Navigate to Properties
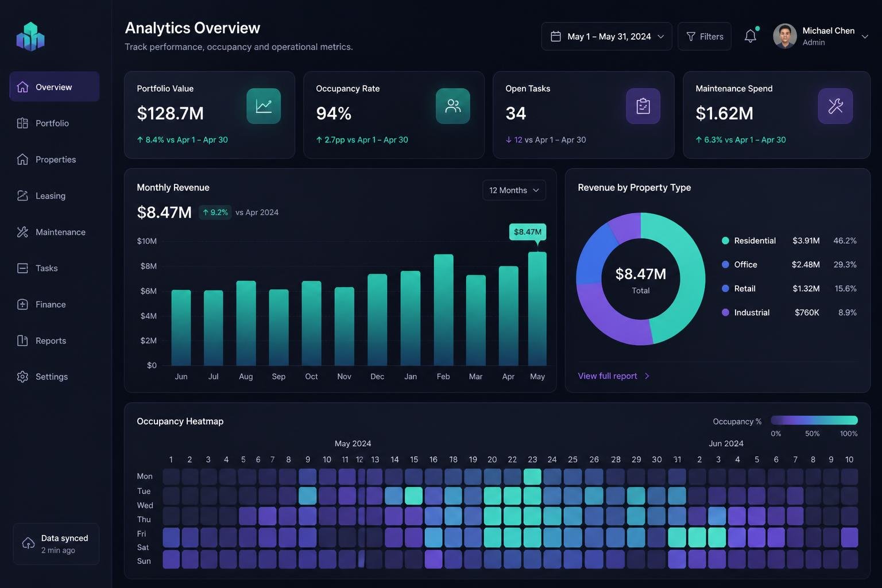The height and width of the screenshot is (588, 882). pos(55,159)
